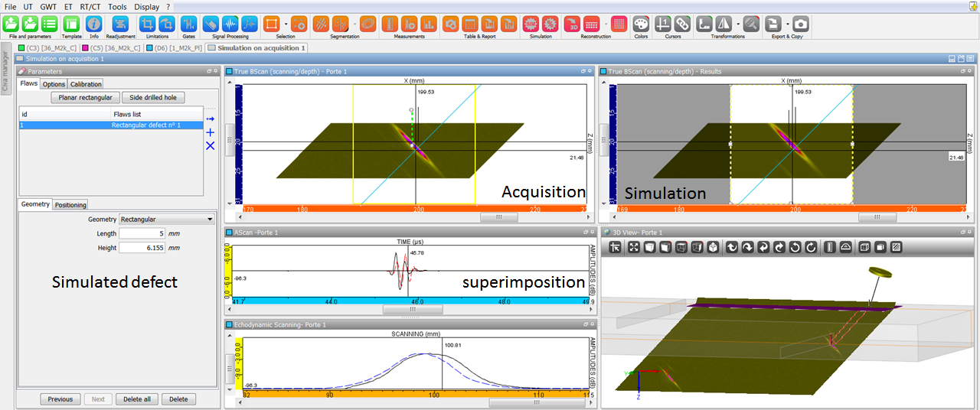This screenshot has height=410, width=980.
Task: Open the blue Info icon
Action: coord(94,24)
